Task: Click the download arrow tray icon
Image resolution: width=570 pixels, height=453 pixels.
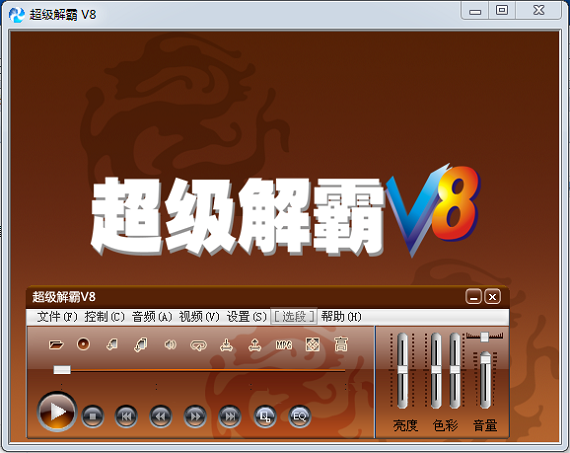Action: pos(226,345)
